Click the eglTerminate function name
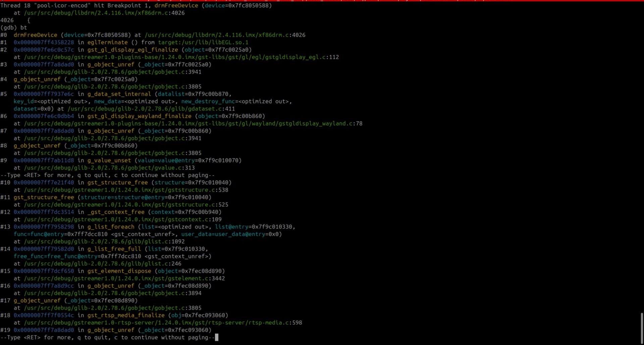The height and width of the screenshot is (345, 644). tap(107, 42)
